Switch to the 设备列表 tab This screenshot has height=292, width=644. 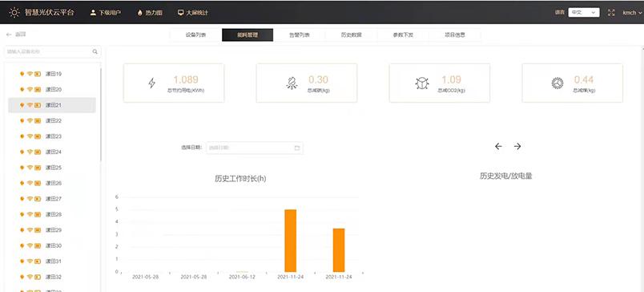point(195,35)
